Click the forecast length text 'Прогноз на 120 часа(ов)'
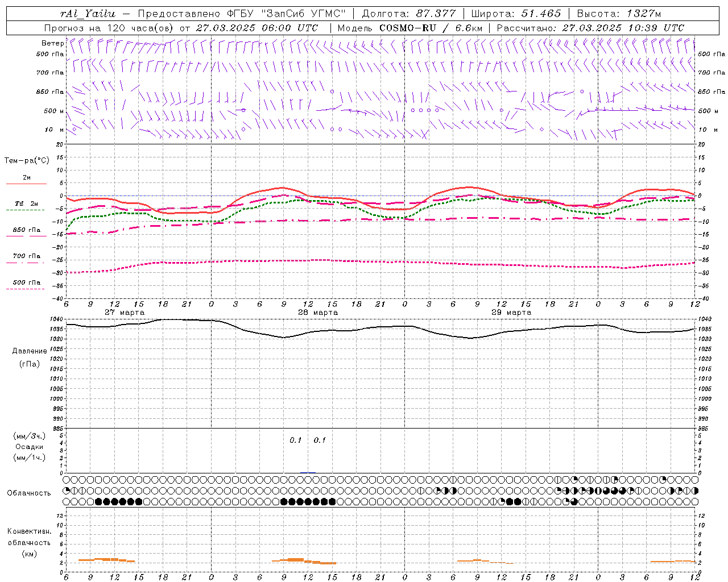728x582 pixels. tap(109, 28)
